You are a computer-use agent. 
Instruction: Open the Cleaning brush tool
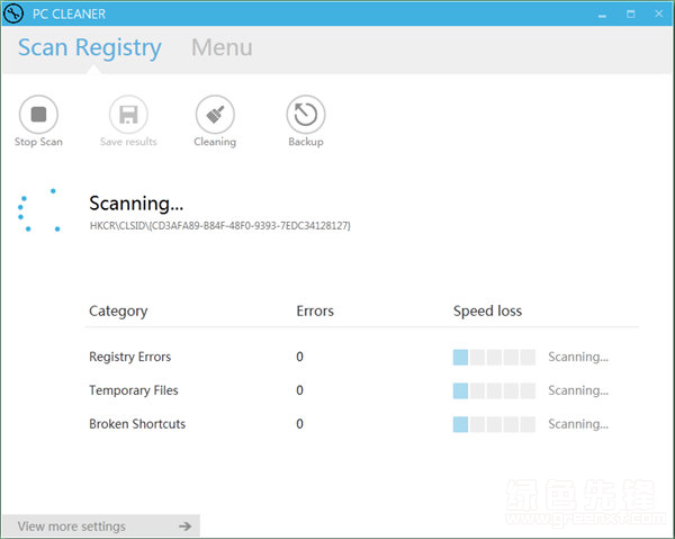215,115
